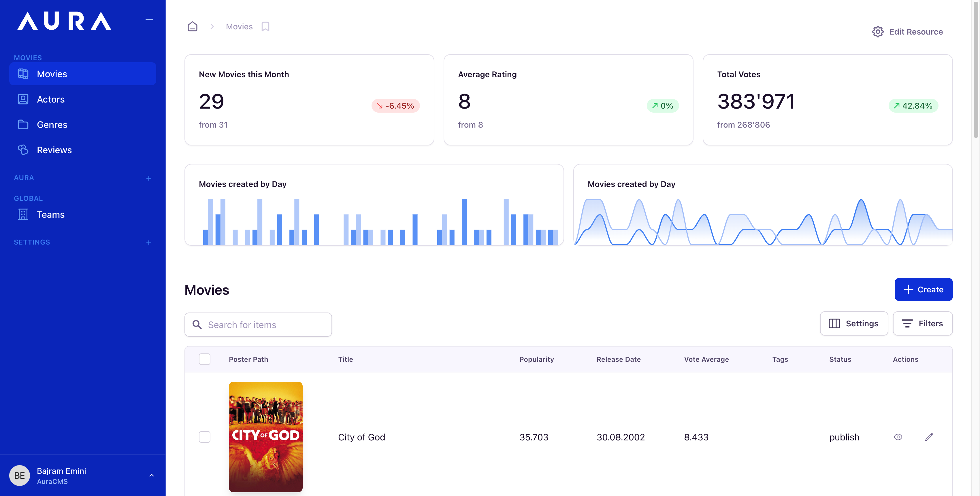Open search with the magnifier icon
The height and width of the screenshot is (496, 980).
(x=197, y=325)
